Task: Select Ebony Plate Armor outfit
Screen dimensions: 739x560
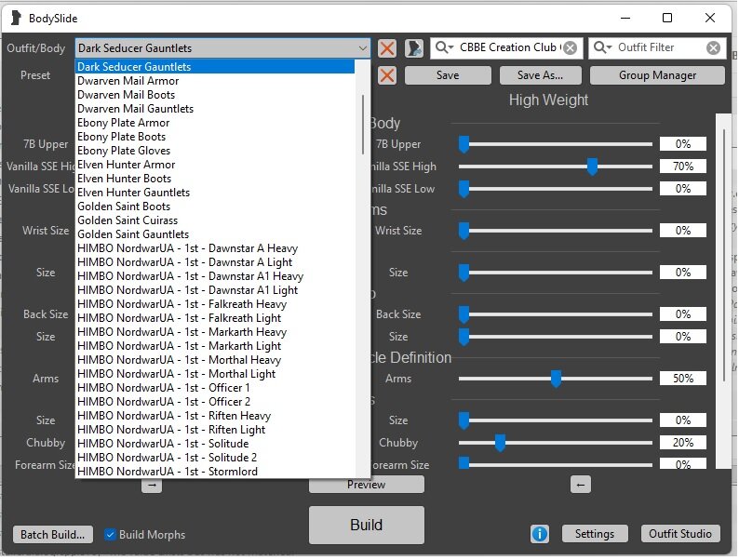Action: pyautogui.click(x=215, y=123)
